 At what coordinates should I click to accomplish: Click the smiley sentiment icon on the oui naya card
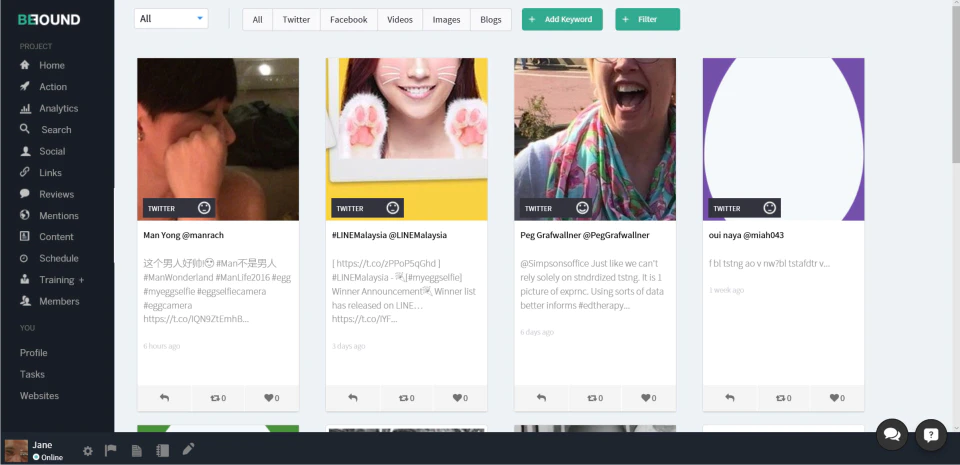tap(770, 208)
